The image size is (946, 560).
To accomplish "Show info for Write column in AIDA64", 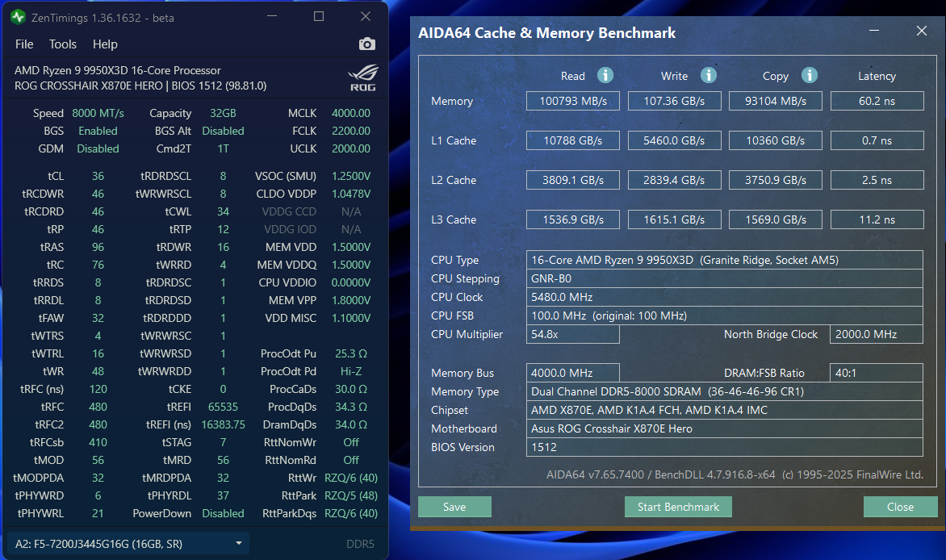I will [x=709, y=75].
